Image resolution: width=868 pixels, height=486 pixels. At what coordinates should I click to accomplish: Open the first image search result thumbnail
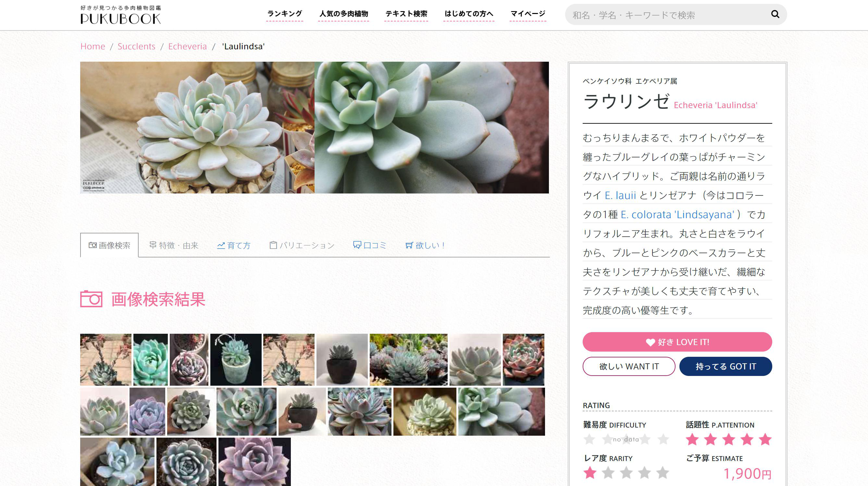point(105,359)
